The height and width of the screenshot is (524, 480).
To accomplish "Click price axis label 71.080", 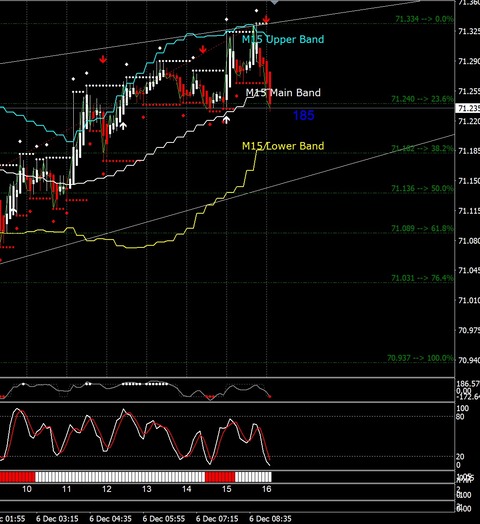I will click(x=469, y=241).
